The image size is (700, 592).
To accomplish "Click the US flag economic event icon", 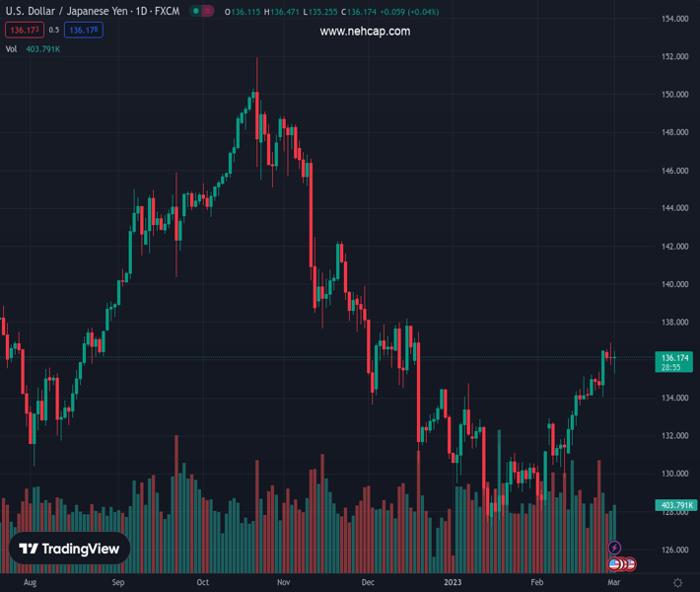I will [x=614, y=564].
